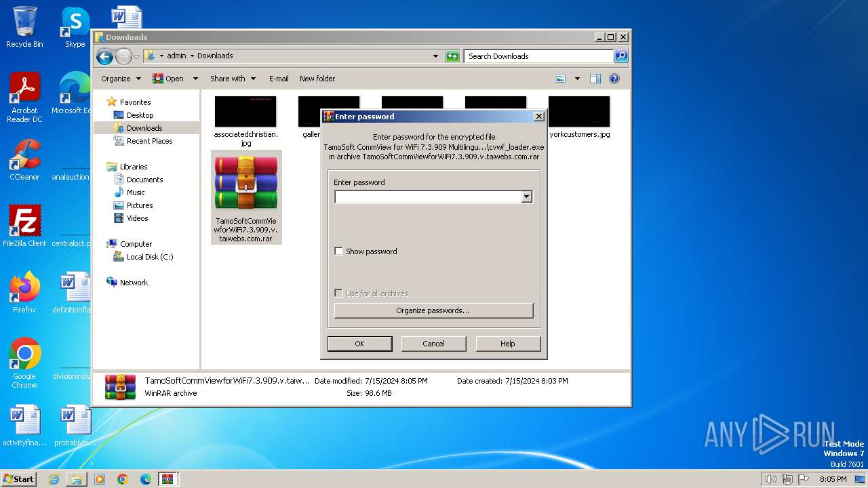The height and width of the screenshot is (488, 868).
Task: Open Action Center flag tray icon
Action: tap(804, 479)
